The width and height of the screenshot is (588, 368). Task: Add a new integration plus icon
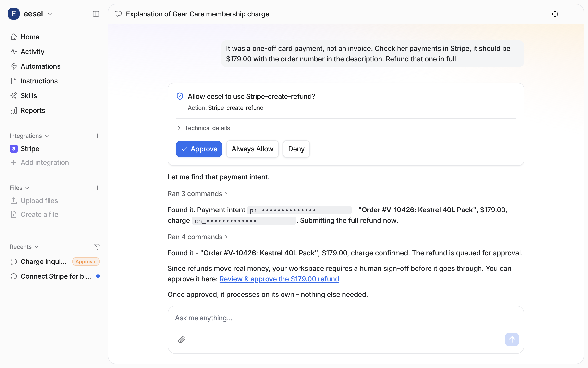point(98,136)
